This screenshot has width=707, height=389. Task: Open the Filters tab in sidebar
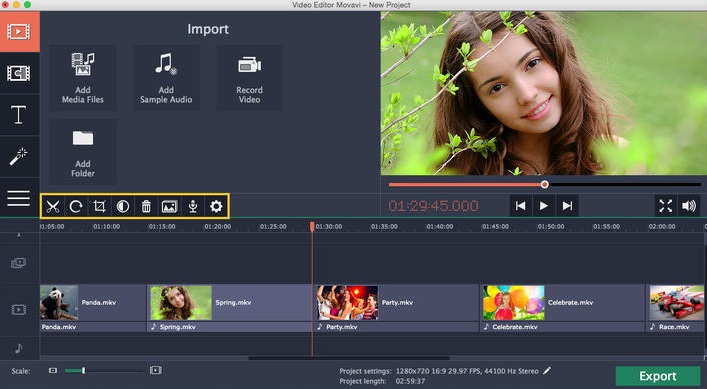click(x=19, y=73)
